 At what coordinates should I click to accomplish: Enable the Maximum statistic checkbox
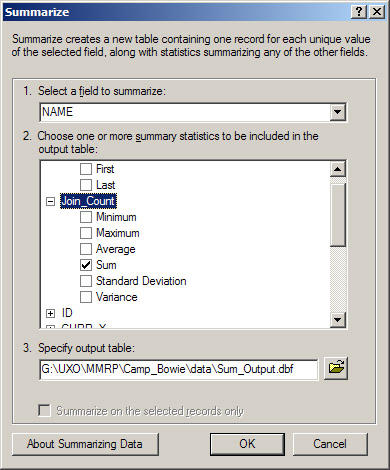[x=86, y=233]
